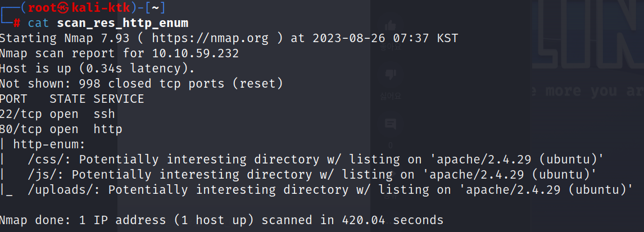
Task: Click the Kali skull symbol in prompt
Action: coord(64,8)
